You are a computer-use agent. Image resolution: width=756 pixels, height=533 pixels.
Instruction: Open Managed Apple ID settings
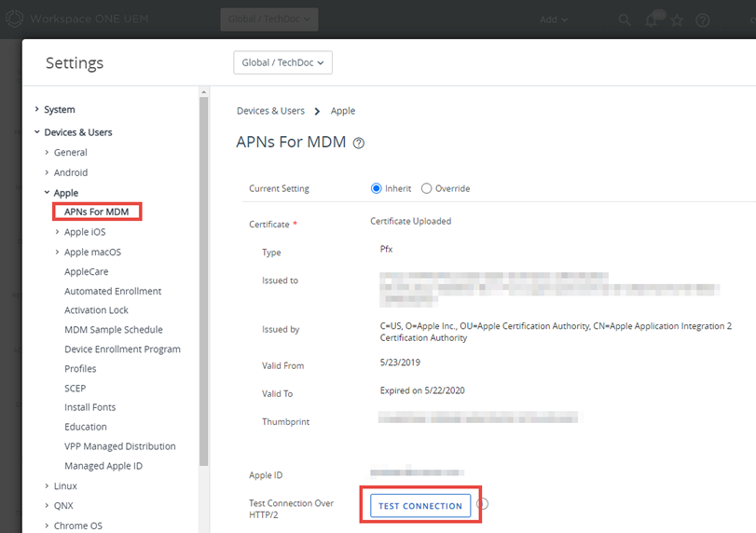(103, 466)
